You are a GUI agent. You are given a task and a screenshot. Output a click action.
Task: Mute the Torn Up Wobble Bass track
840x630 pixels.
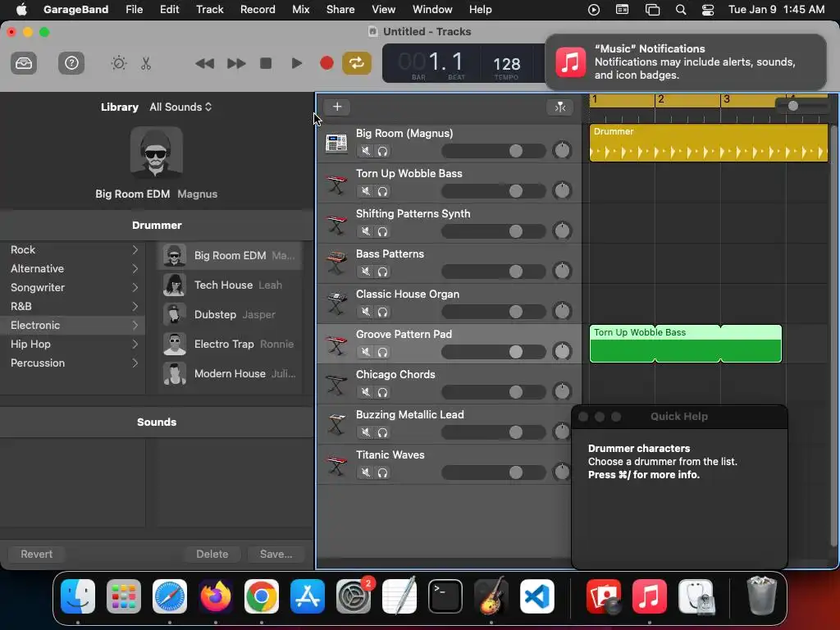365,191
